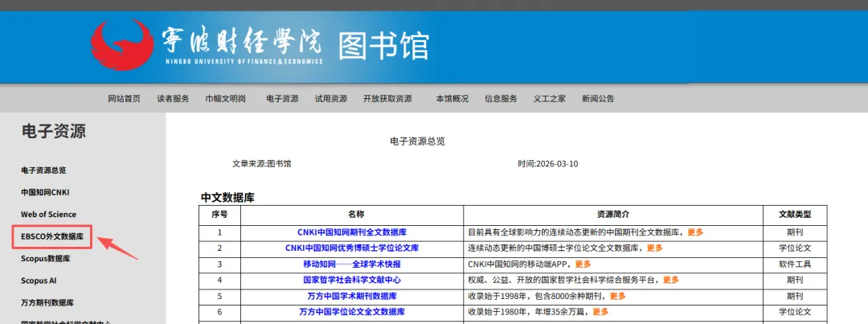868x324 pixels.
Task: Select 本馆概况 in the navigation bar
Action: 452,99
